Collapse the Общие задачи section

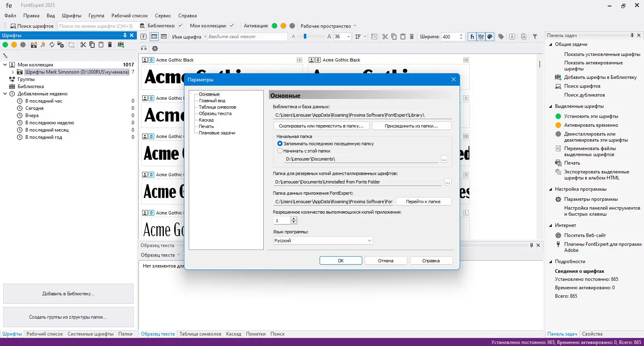point(551,44)
